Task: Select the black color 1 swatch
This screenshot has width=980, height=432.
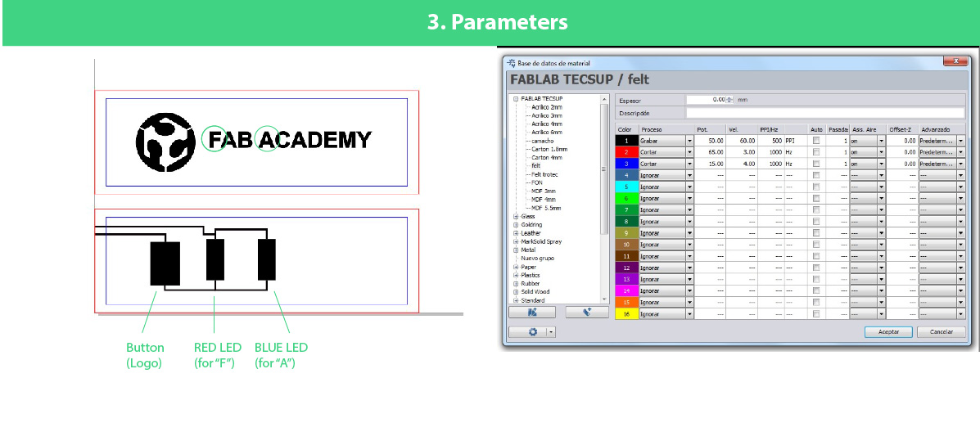Action: [x=627, y=141]
